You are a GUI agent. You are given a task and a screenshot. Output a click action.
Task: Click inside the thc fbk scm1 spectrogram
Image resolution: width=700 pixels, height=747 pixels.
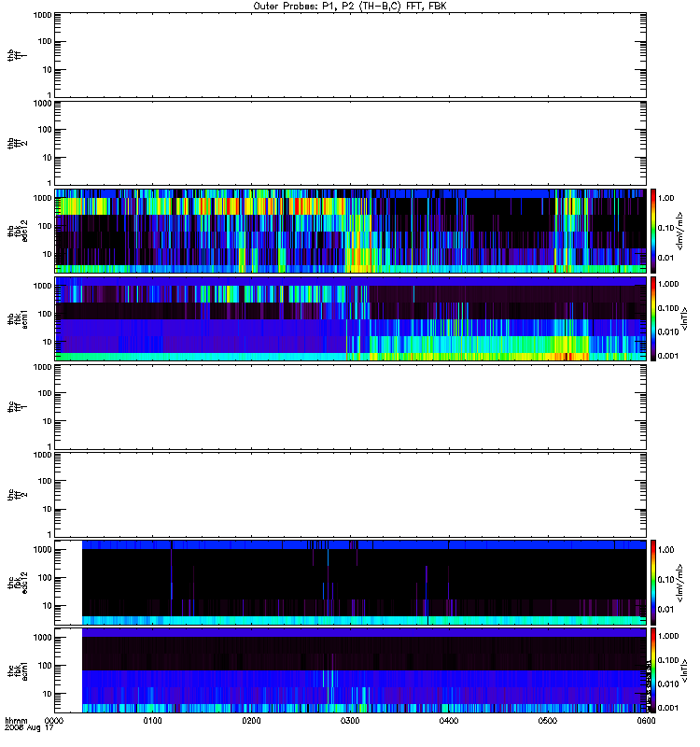click(351, 670)
